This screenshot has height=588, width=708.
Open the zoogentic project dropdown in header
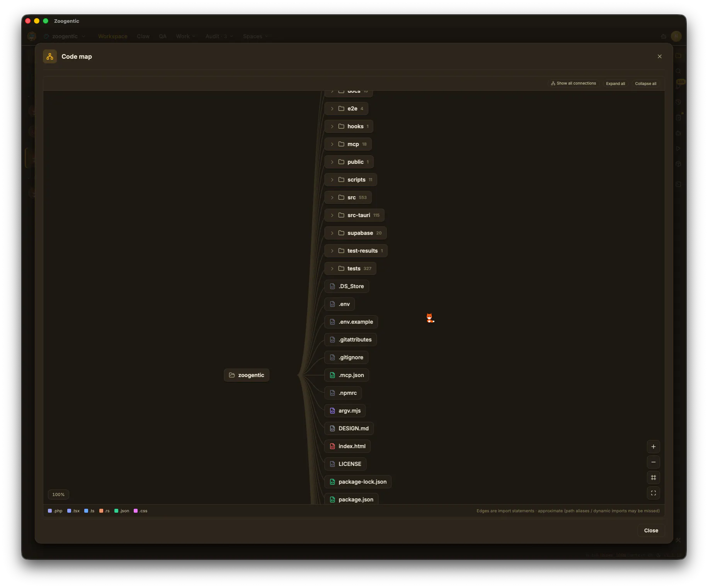point(65,36)
